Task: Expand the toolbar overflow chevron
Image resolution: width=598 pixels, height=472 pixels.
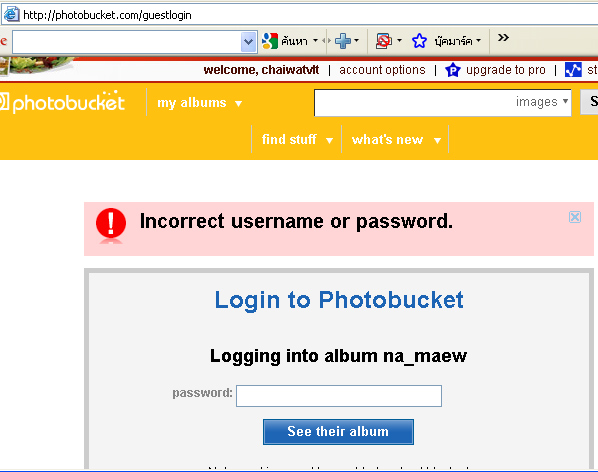Action: click(x=503, y=37)
